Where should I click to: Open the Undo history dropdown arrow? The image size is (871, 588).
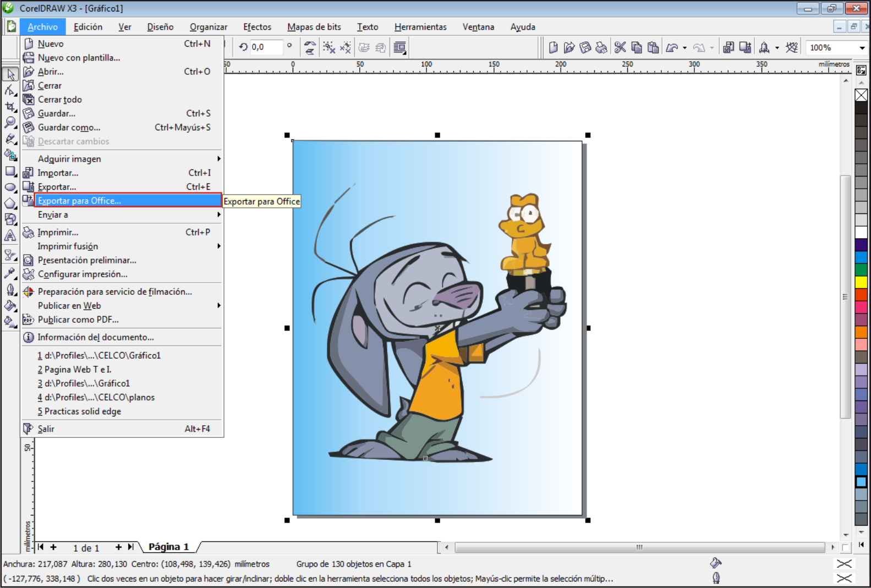coord(685,48)
